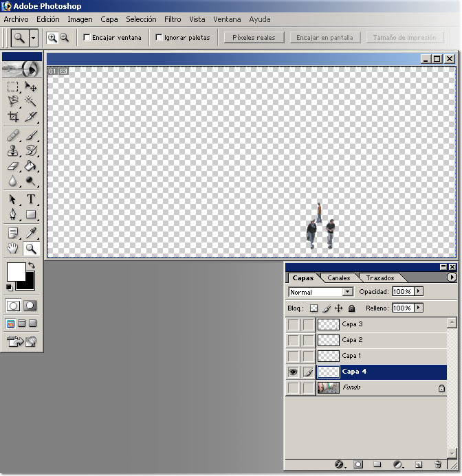Select the Magic Wand tool
The height and width of the screenshot is (476, 462).
click(x=31, y=101)
